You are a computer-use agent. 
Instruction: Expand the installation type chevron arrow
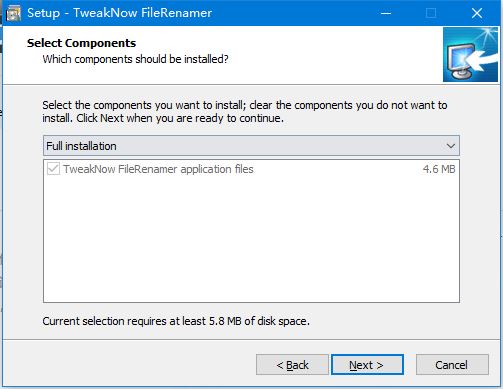click(451, 146)
